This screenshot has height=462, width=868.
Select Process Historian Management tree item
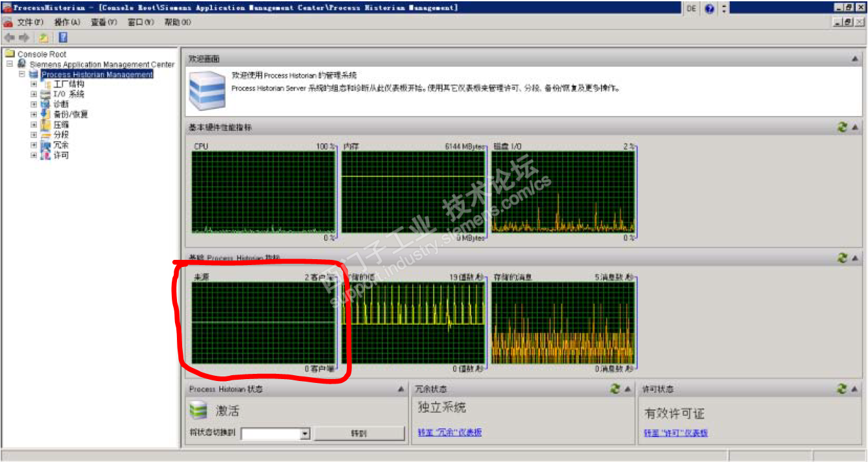tap(97, 75)
